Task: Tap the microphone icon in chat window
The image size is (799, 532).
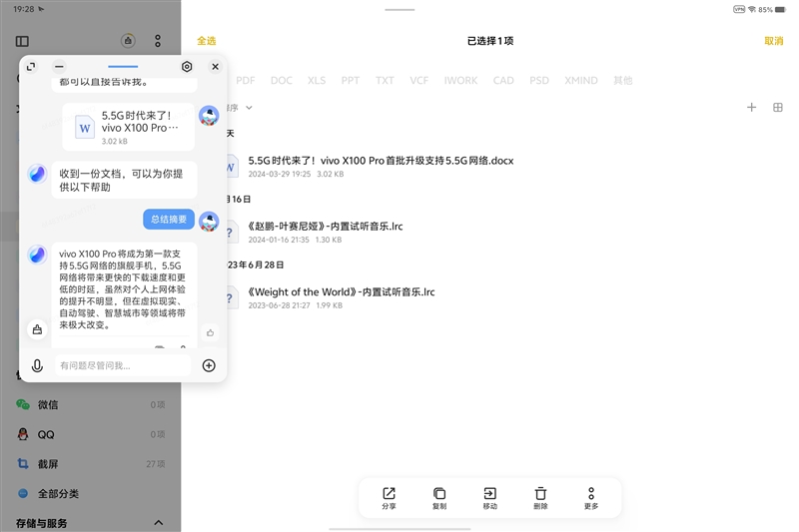Action: 37,365
